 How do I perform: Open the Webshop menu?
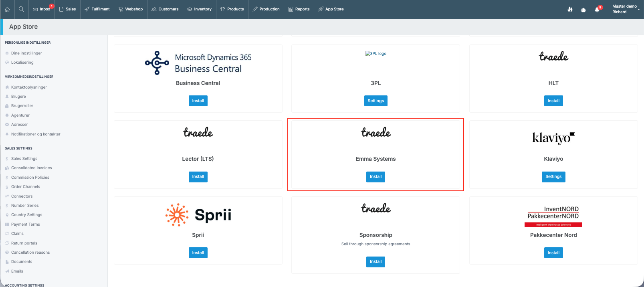point(131,9)
